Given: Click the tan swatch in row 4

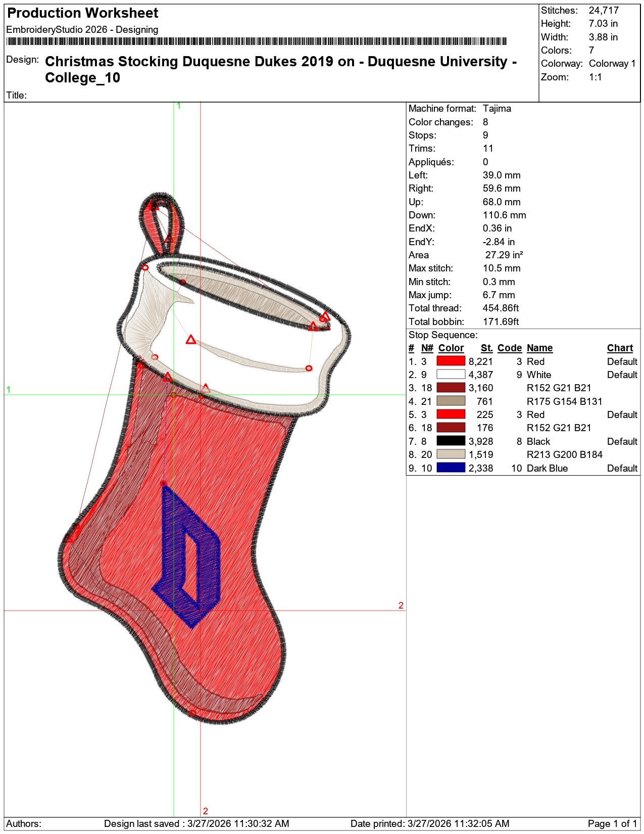Looking at the screenshot, I should [451, 401].
